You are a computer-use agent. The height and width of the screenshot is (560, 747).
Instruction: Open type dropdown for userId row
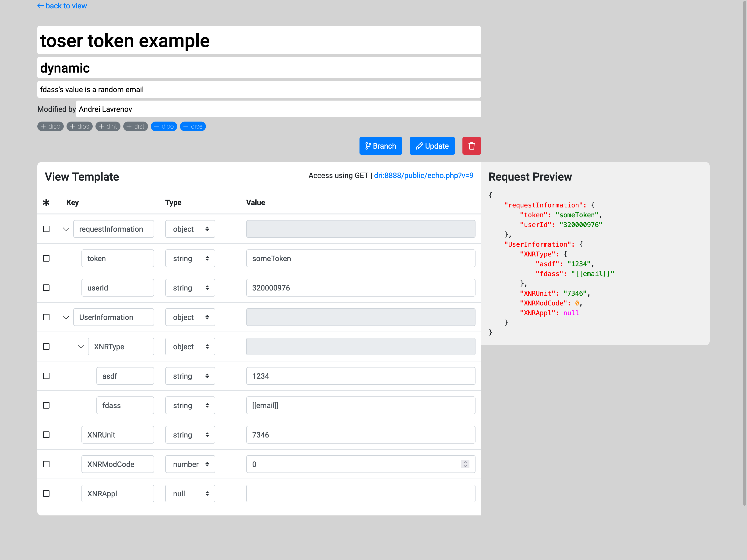[x=190, y=288]
